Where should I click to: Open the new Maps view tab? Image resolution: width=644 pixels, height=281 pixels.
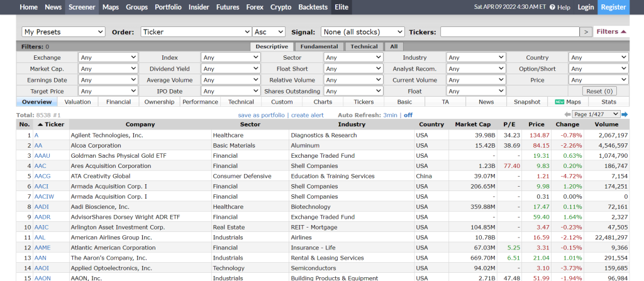click(x=568, y=102)
